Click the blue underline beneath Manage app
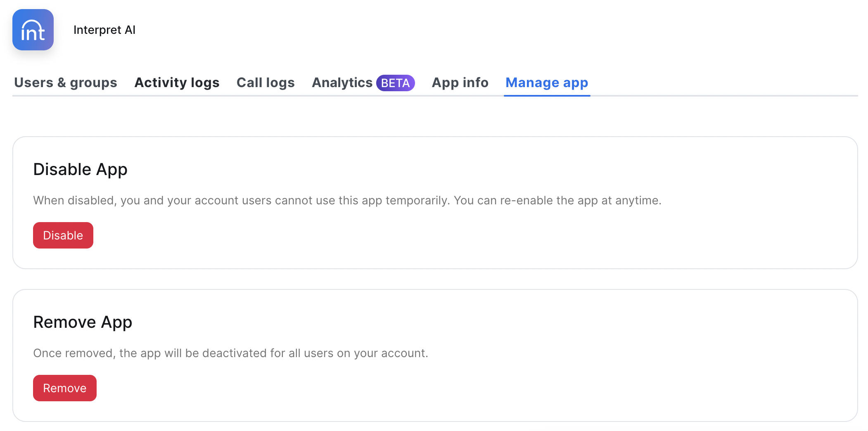This screenshot has height=431, width=868. point(547,95)
